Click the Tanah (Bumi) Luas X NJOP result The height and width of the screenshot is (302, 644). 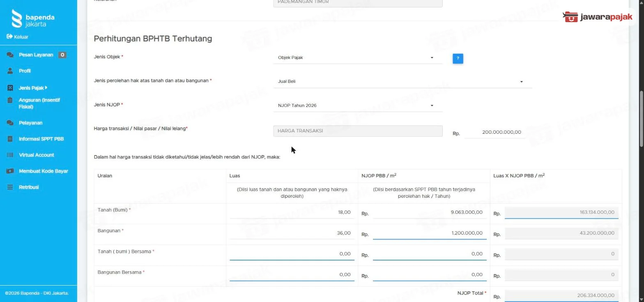pyautogui.click(x=561, y=213)
